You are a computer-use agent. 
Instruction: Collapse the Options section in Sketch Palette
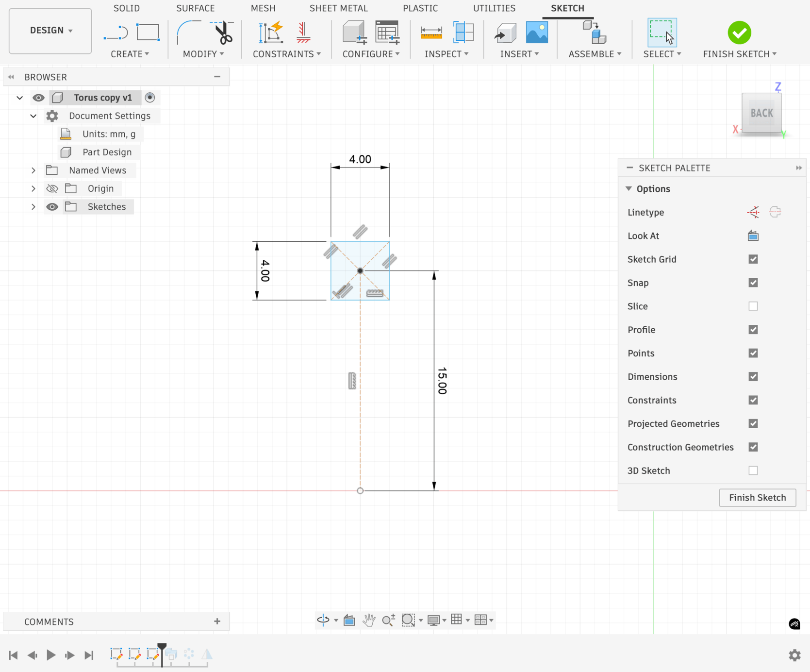[x=628, y=189]
